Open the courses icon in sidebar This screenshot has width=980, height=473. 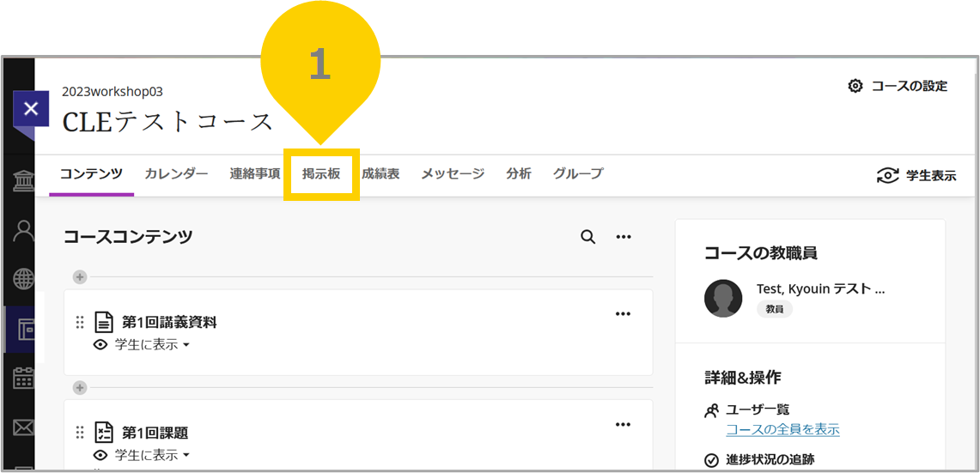tap(25, 330)
